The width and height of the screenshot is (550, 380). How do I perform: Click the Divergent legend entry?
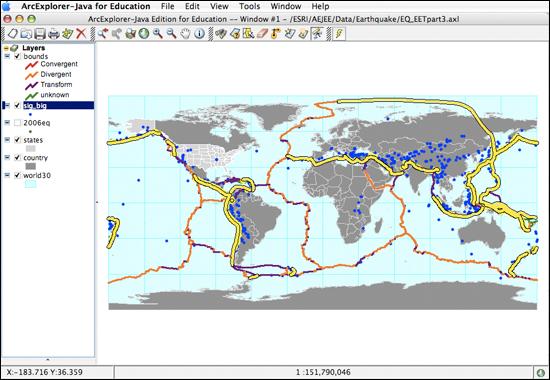point(48,74)
